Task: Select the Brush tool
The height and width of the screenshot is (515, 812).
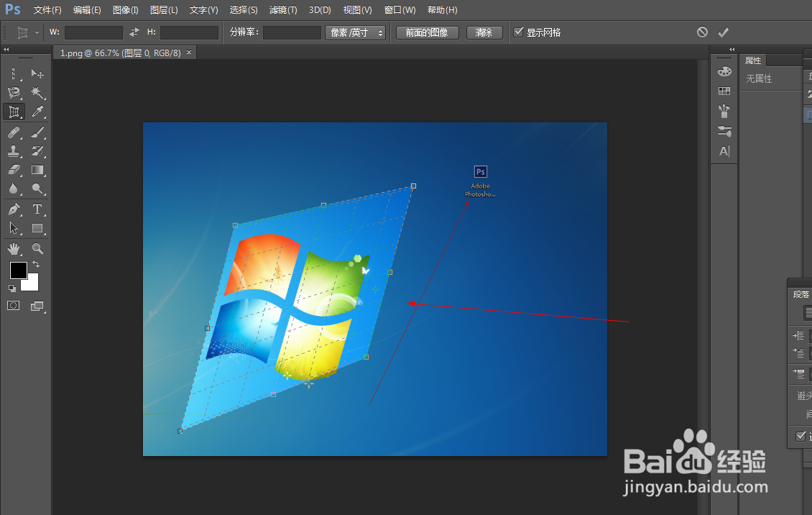Action: click(37, 132)
